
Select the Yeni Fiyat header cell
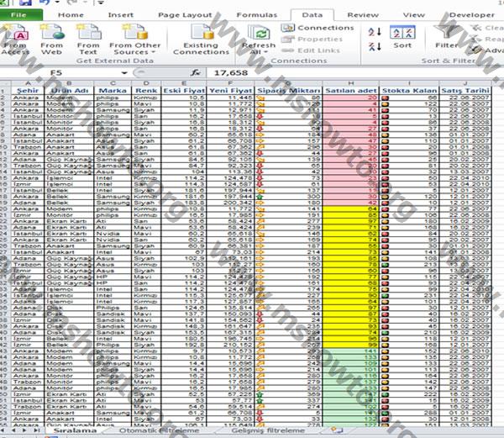coord(230,91)
